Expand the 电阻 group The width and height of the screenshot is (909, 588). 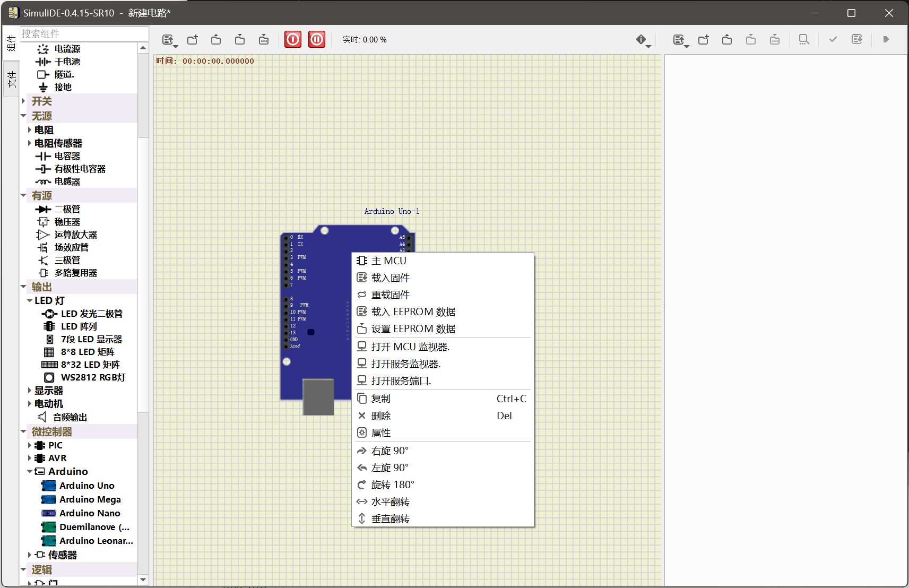(x=30, y=129)
